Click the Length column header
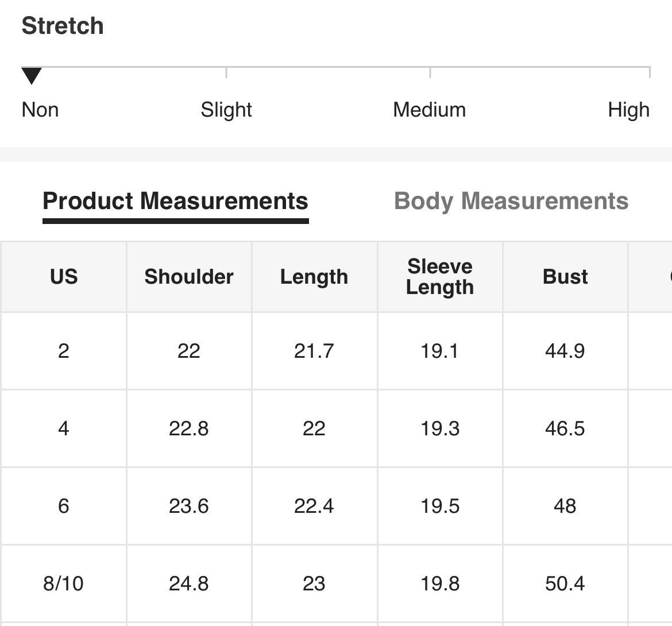 coord(314,276)
